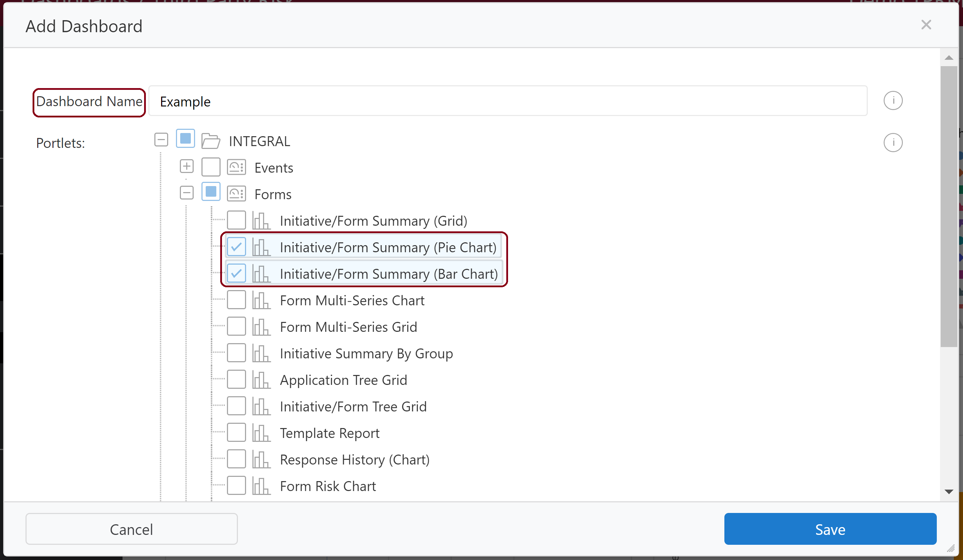This screenshot has height=560, width=963.
Task: Uncheck Initiative/Form Summary (Pie Chart) checkbox
Action: click(236, 247)
